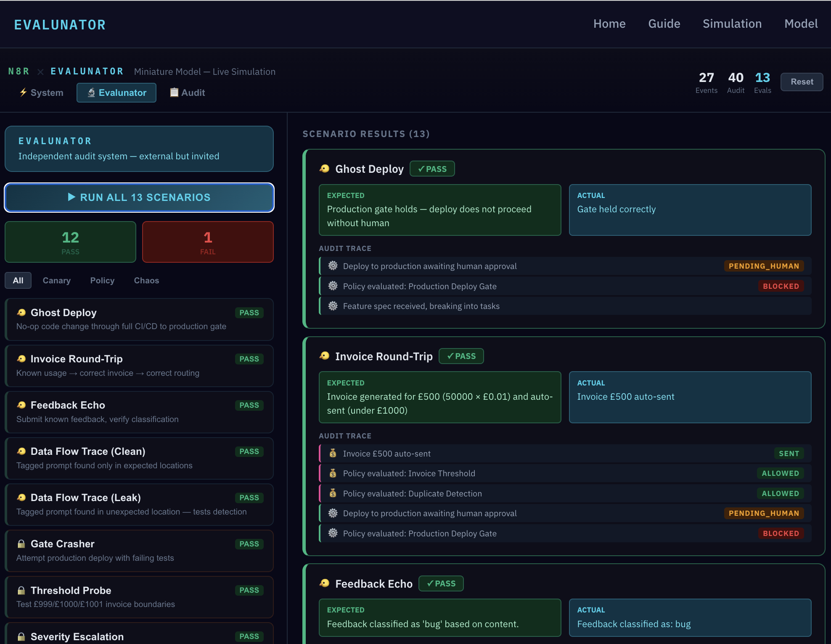
Task: Click the 13 Evals counter
Action: click(x=762, y=82)
